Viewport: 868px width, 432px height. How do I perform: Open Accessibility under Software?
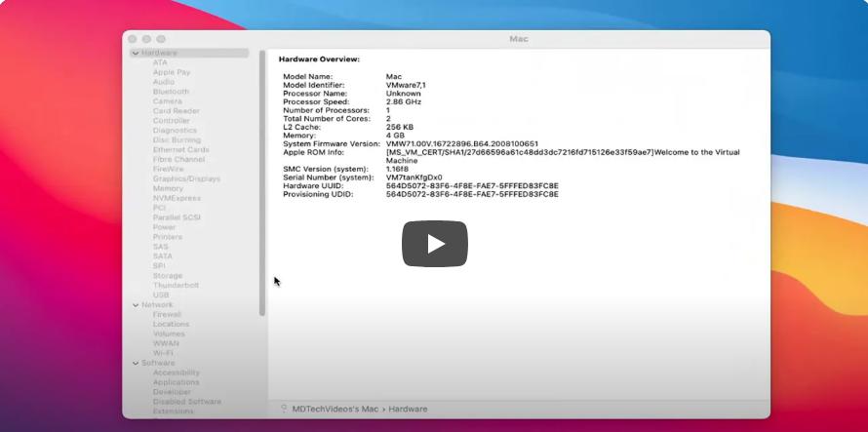pos(176,373)
